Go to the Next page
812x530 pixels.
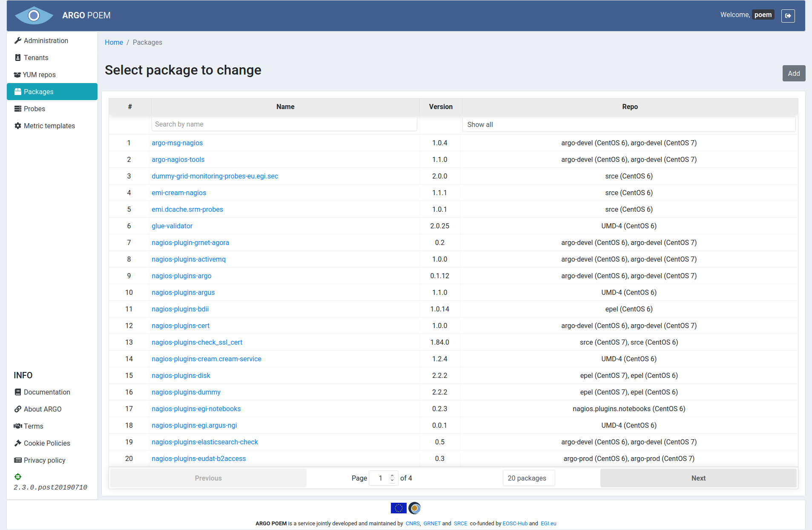point(698,478)
